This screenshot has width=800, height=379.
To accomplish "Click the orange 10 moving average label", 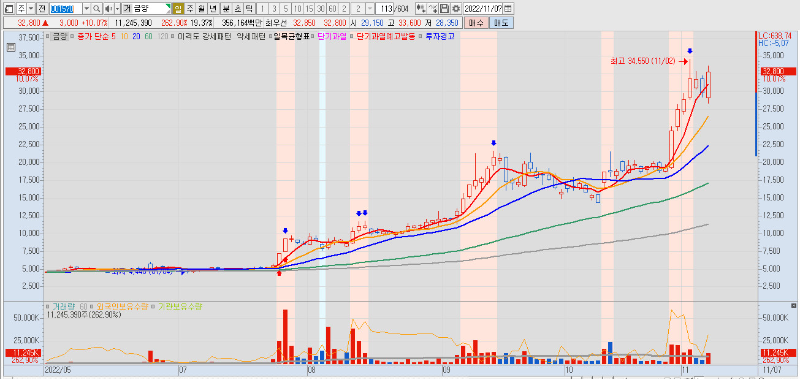I will pos(124,37).
